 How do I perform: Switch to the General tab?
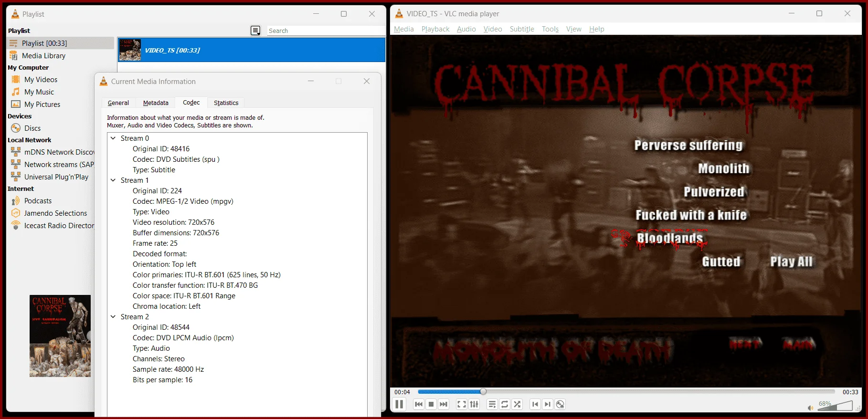[118, 103]
